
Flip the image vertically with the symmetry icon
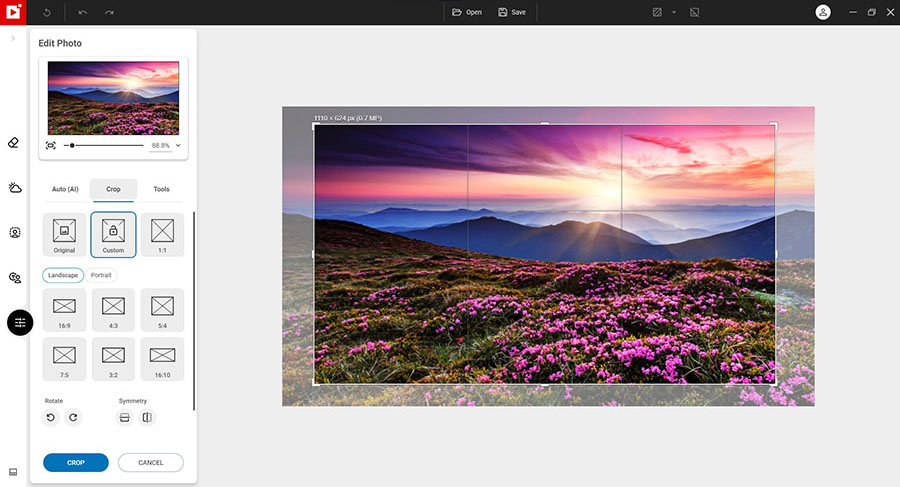click(x=125, y=417)
